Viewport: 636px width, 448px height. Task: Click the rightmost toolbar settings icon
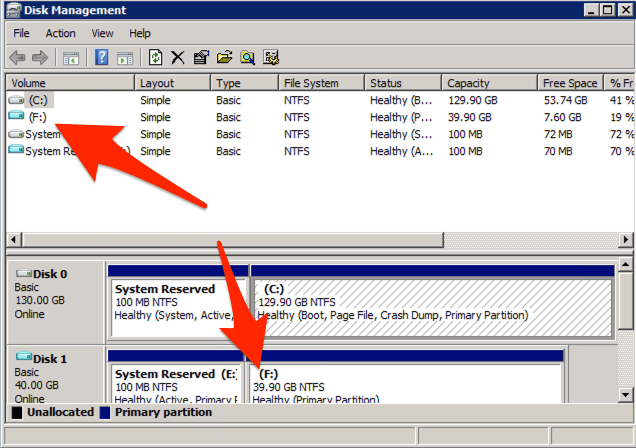[x=270, y=58]
